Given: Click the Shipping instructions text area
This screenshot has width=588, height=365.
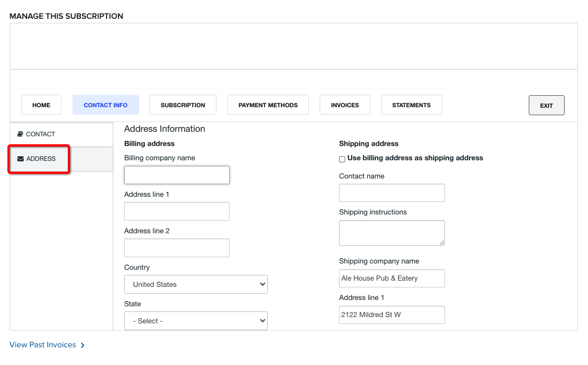Looking at the screenshot, I should 392,233.
